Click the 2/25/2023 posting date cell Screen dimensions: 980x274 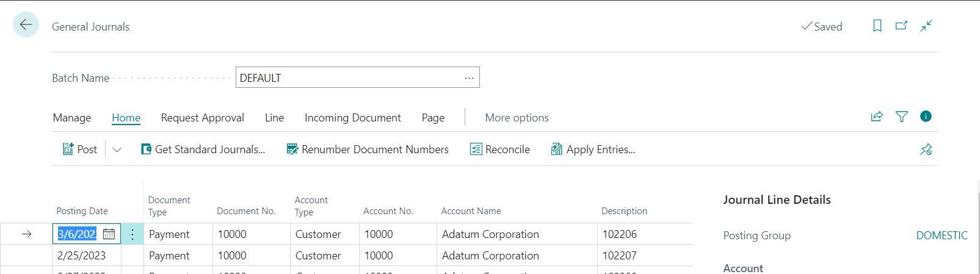coord(87,256)
